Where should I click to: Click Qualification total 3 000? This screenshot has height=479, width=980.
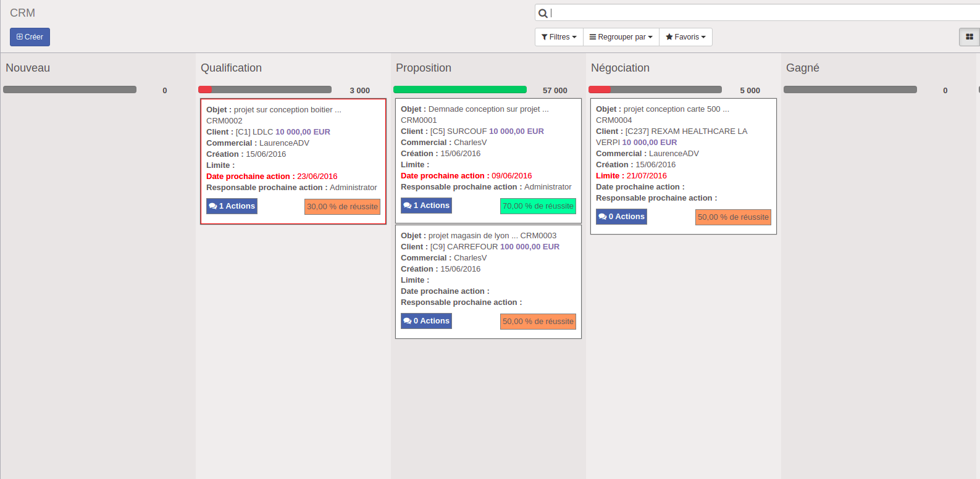360,91
